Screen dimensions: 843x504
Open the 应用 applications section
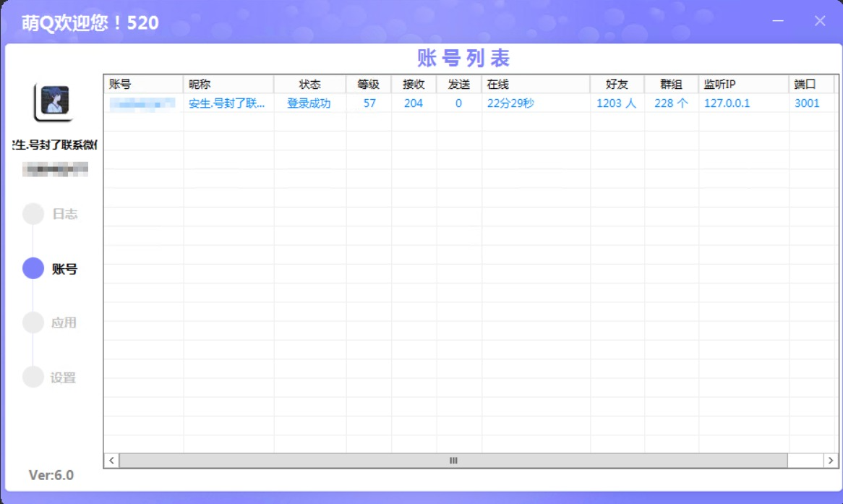pyautogui.click(x=64, y=323)
